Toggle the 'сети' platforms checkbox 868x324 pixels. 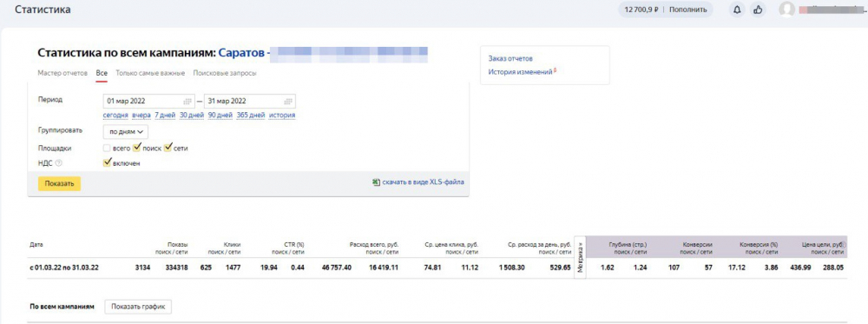(x=168, y=148)
